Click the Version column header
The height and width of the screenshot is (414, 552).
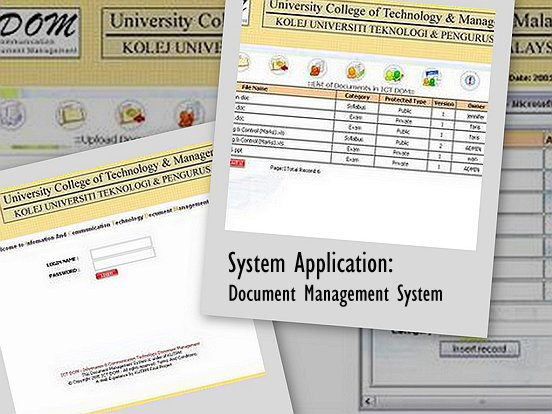click(x=444, y=104)
